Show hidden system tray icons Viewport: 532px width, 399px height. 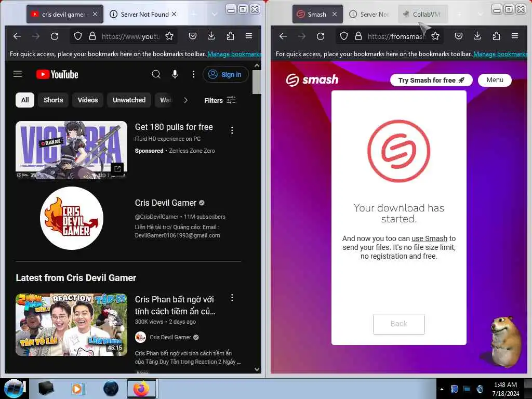point(442,389)
